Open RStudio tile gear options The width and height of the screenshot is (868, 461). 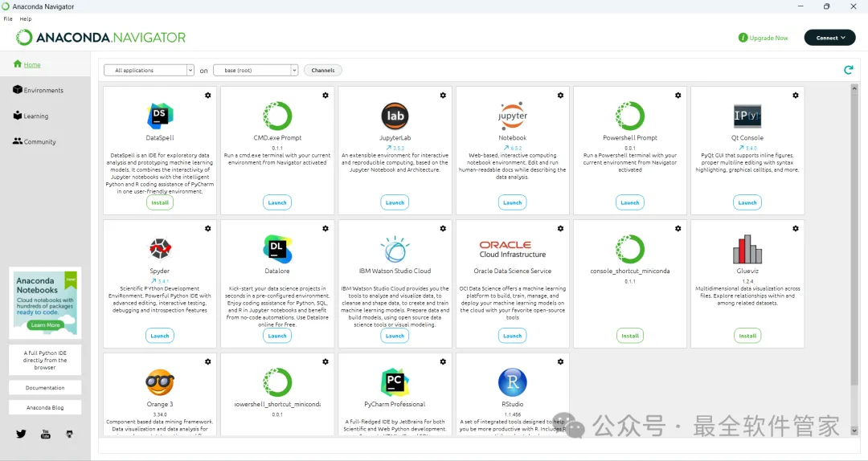click(x=561, y=361)
